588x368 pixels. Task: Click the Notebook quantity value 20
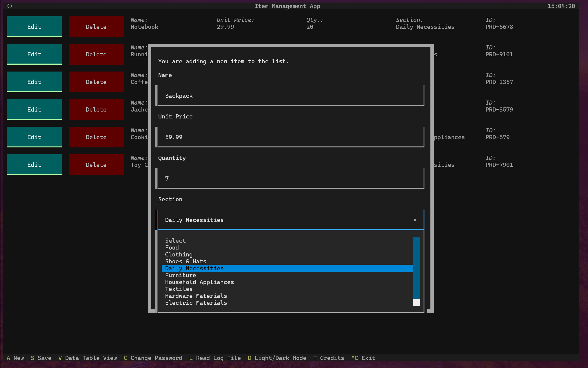click(x=310, y=27)
